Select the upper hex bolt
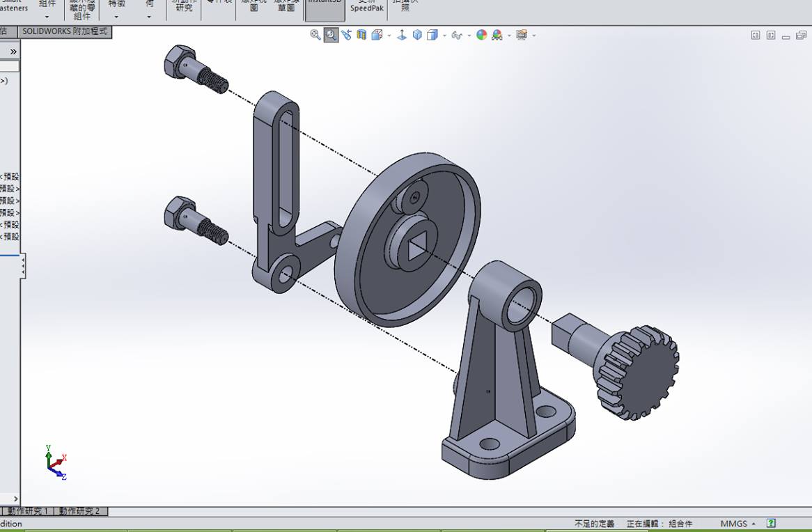The image size is (812, 532). (196, 70)
